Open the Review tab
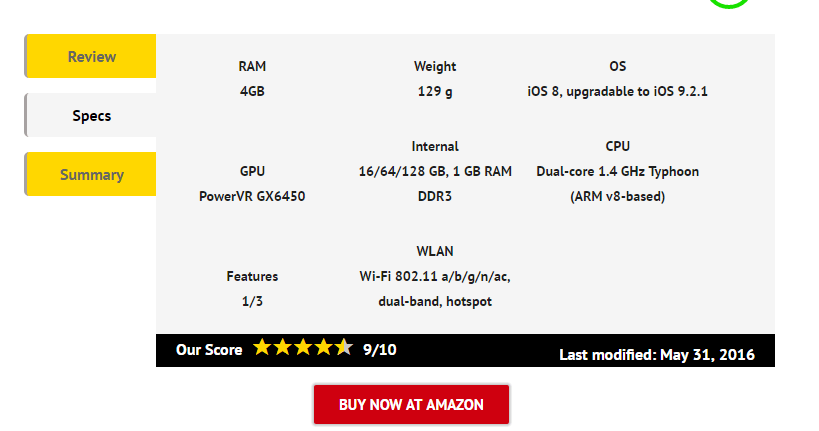This screenshot has width=819, height=431. pyautogui.click(x=90, y=56)
